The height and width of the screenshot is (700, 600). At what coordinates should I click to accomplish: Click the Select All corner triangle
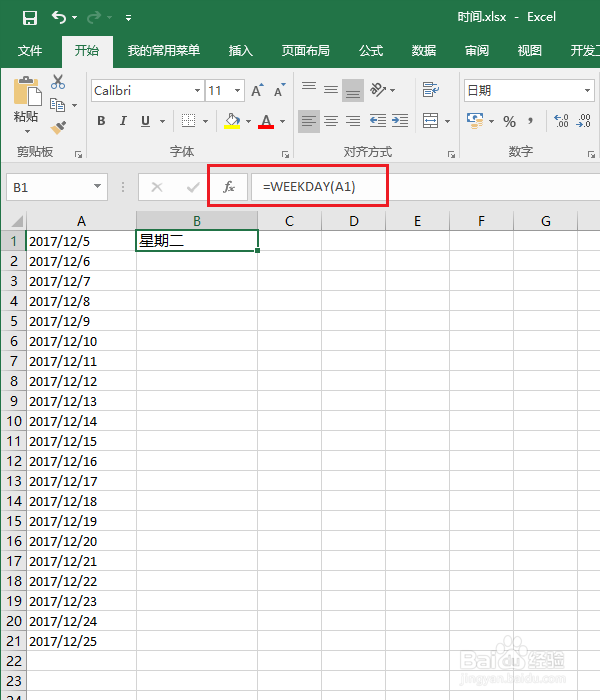coord(17,221)
